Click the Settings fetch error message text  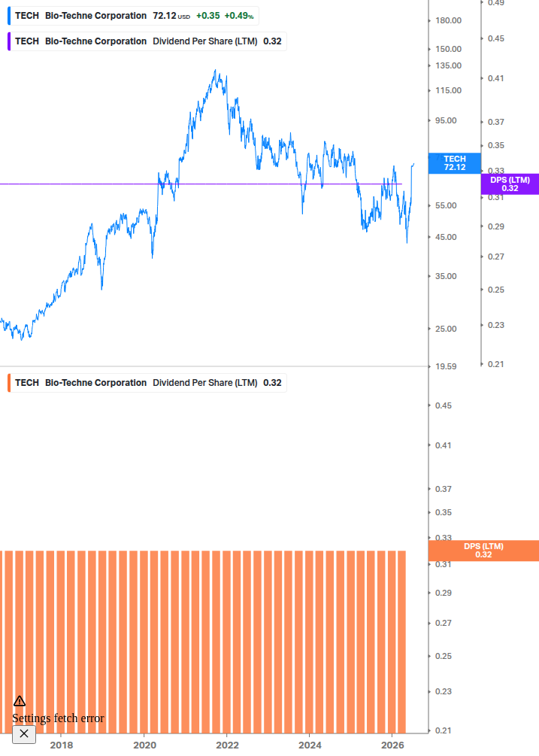58,718
